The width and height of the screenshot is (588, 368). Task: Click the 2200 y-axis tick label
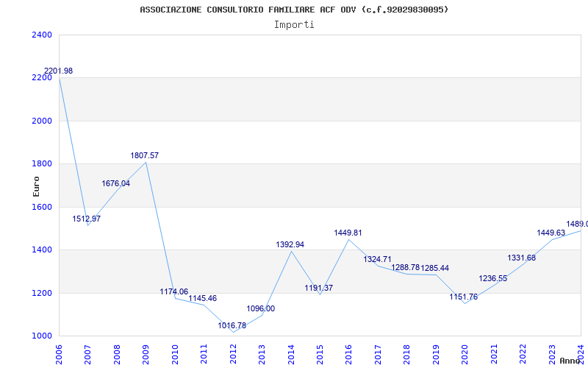[43, 78]
